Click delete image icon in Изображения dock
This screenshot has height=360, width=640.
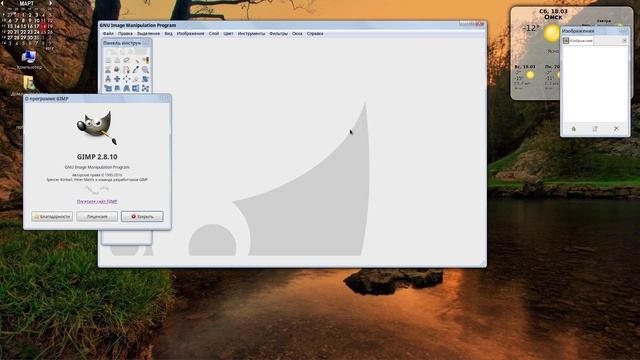click(616, 129)
